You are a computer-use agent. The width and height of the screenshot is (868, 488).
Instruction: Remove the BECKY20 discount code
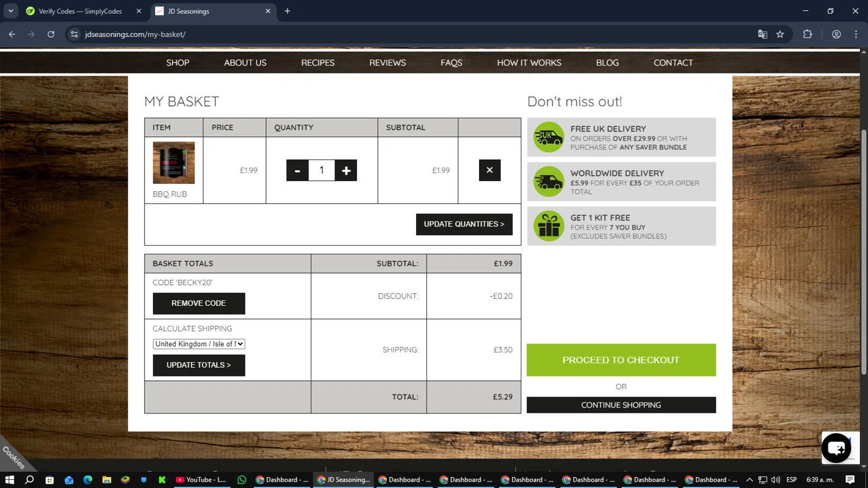click(198, 304)
